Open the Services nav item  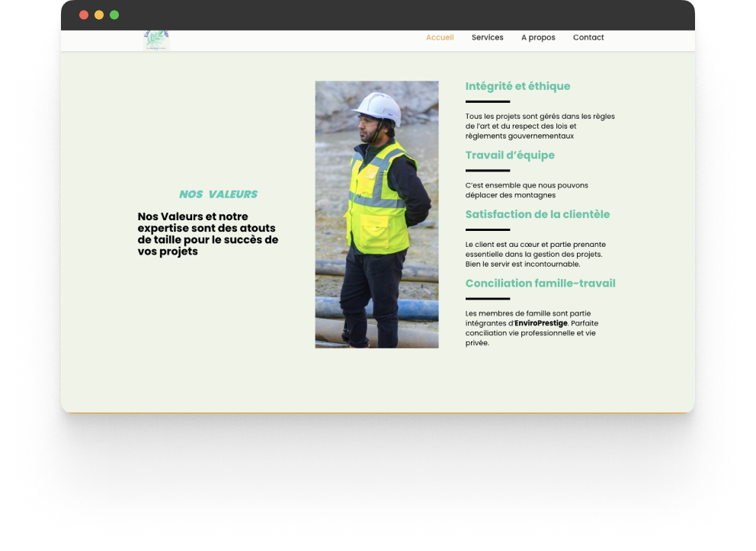pyautogui.click(x=487, y=37)
